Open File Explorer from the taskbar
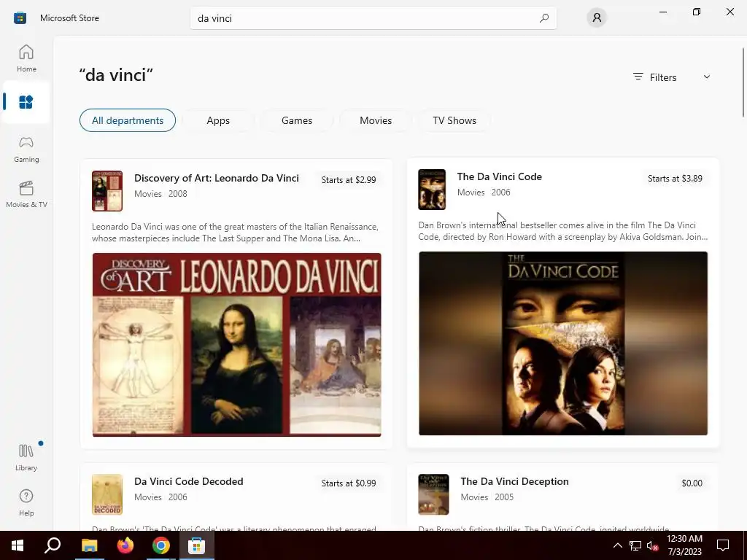This screenshot has height=560, width=747. click(x=89, y=545)
